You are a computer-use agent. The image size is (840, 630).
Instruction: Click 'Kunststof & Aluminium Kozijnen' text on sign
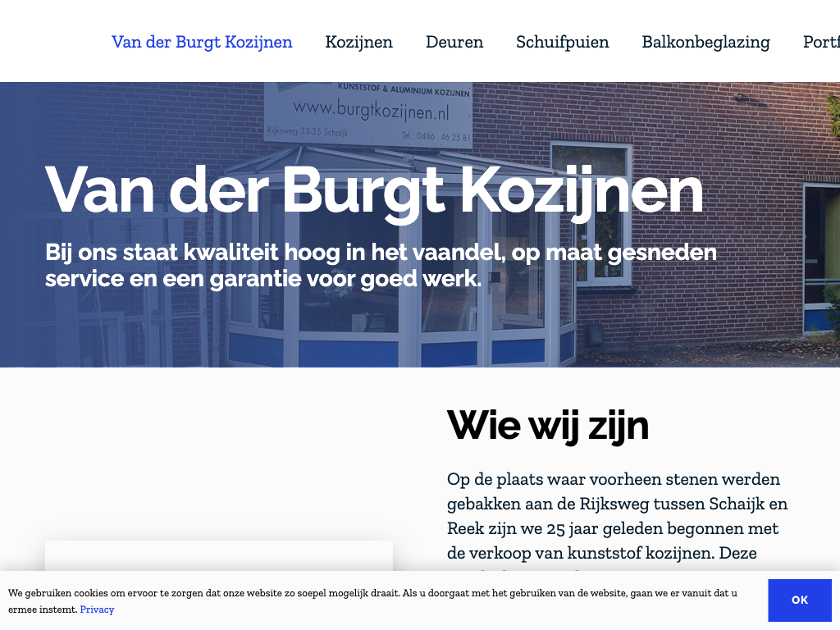pyautogui.click(x=404, y=92)
